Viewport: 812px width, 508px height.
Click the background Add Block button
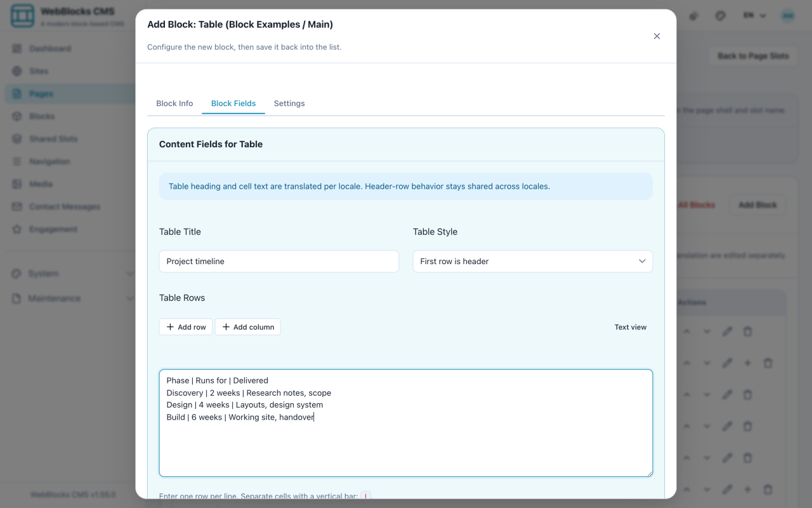tap(757, 205)
